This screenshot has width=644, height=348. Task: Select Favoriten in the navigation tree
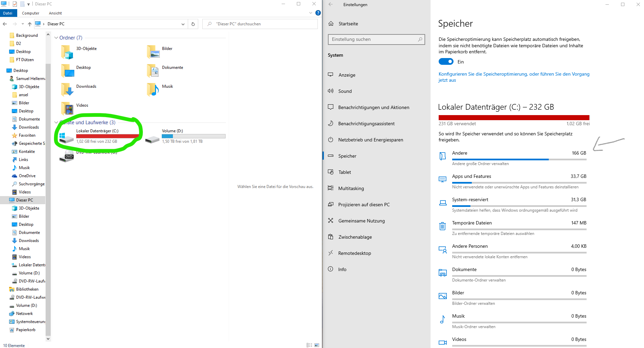[27, 135]
